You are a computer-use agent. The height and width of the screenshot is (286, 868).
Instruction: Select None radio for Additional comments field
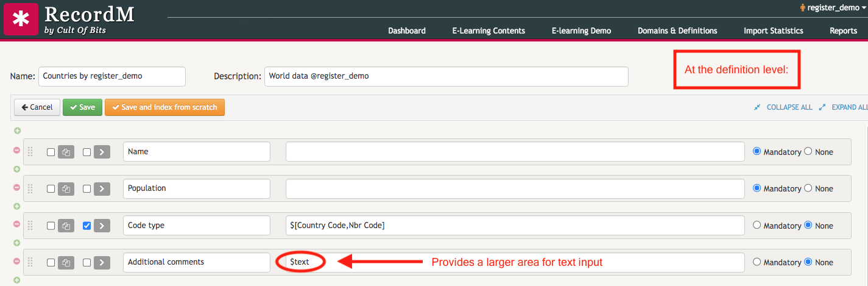point(808,262)
